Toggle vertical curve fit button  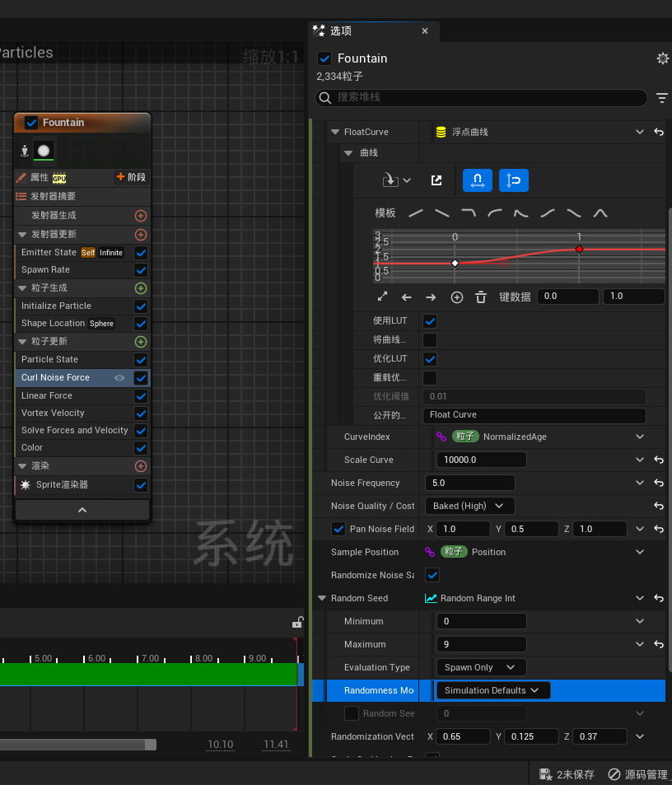coord(513,180)
